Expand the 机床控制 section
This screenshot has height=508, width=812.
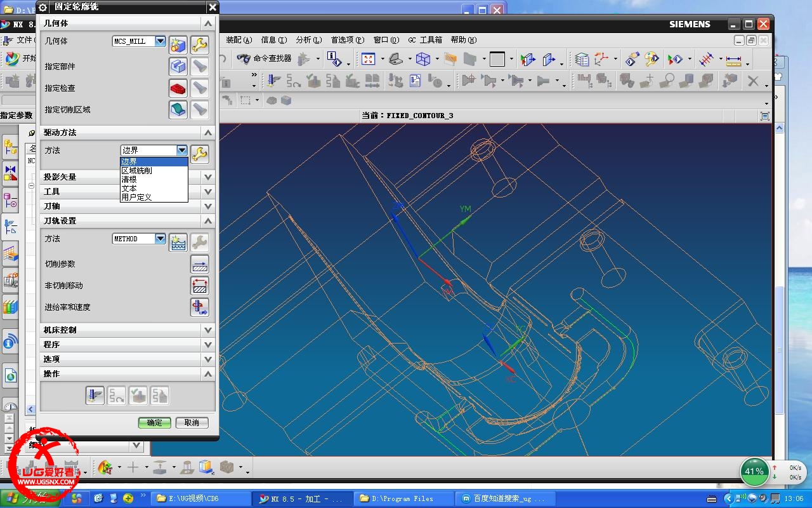tap(207, 330)
